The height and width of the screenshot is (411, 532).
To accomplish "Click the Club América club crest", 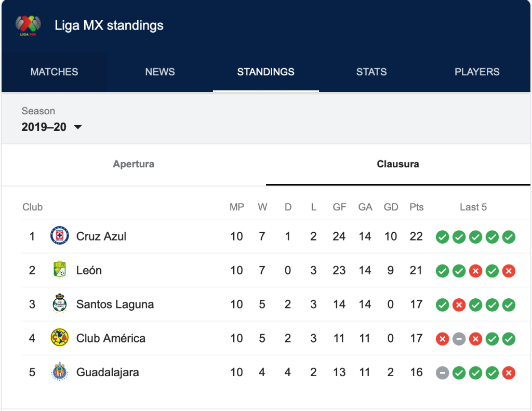I will [59, 338].
